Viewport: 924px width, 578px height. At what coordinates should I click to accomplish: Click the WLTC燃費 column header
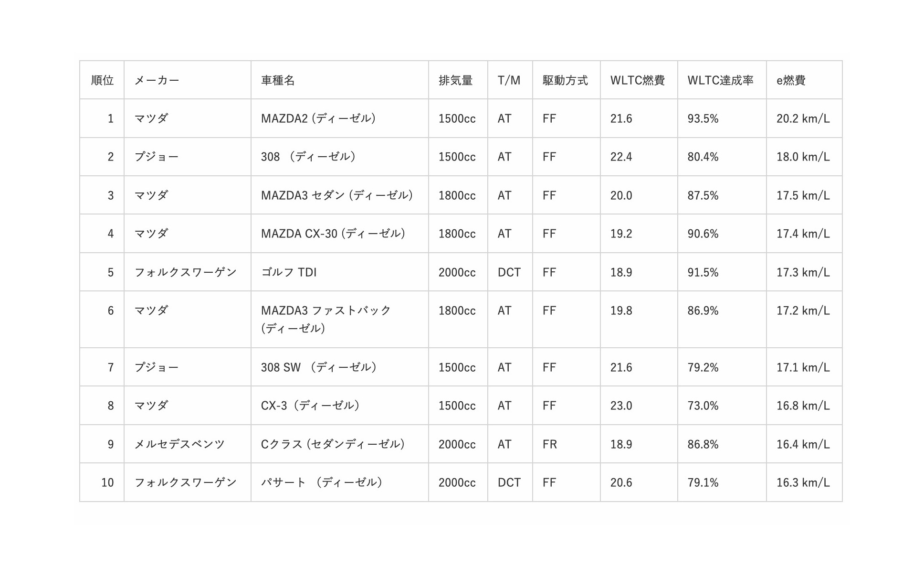tap(637, 80)
